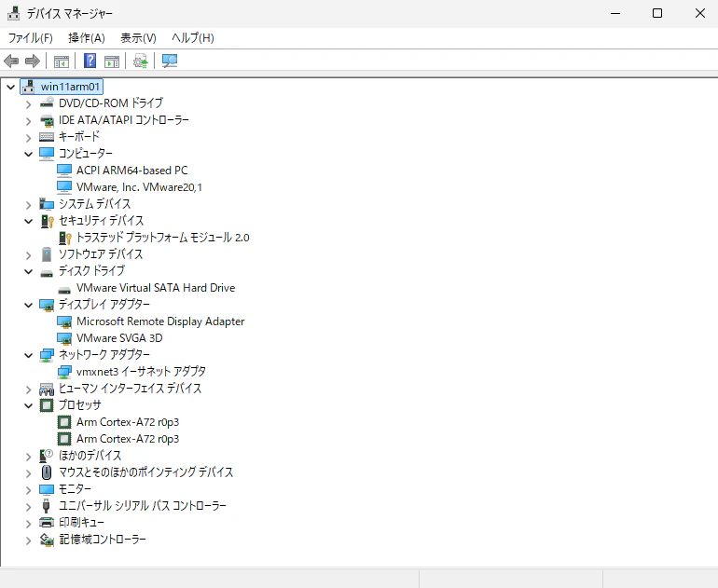Click the 印刷キュー printer icon

[x=47, y=523]
